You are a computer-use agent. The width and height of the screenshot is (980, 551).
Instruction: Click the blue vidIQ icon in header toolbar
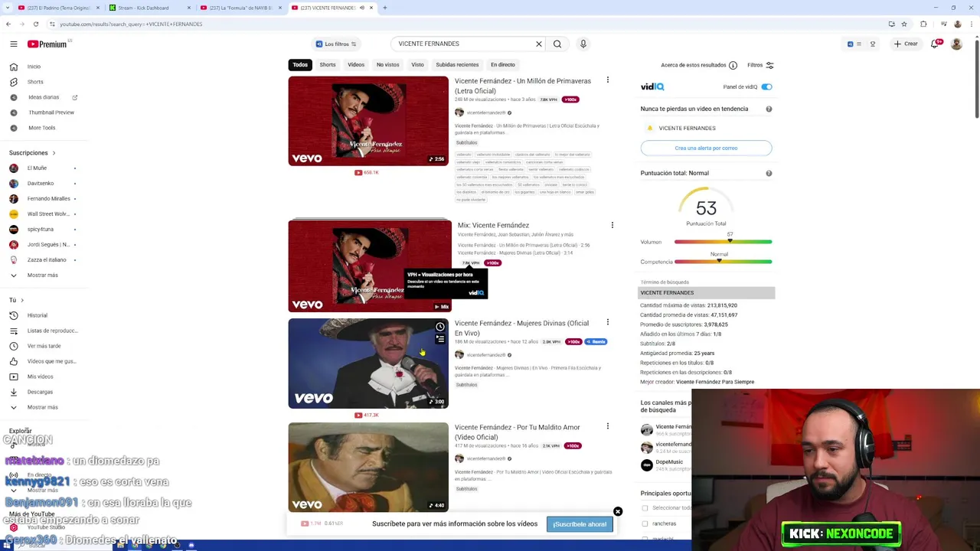850,44
